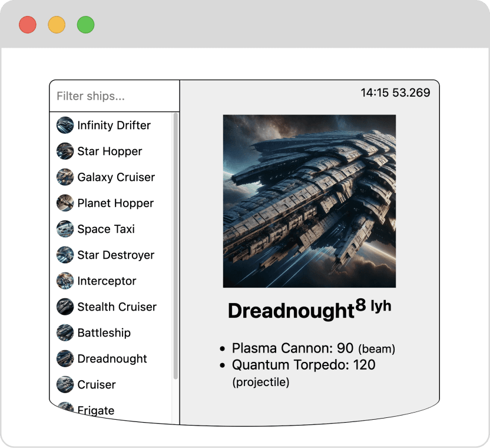The height and width of the screenshot is (448, 490).
Task: Click the Star Destroyer ship icon
Action: click(x=65, y=255)
